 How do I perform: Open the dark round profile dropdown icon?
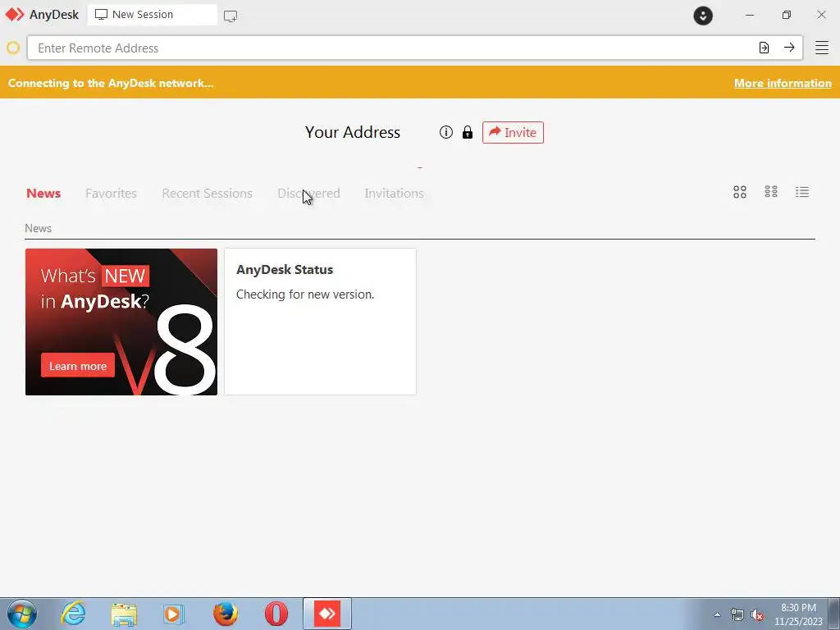(x=703, y=16)
